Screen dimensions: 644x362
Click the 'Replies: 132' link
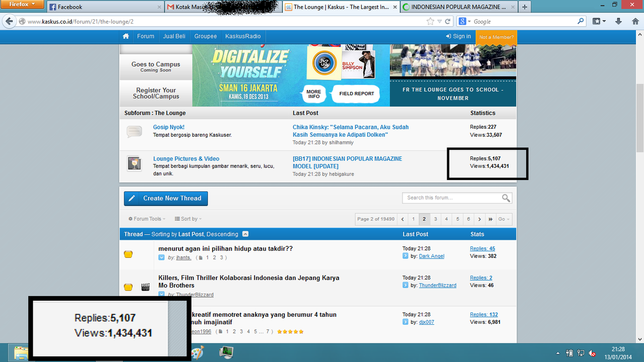[484, 315]
